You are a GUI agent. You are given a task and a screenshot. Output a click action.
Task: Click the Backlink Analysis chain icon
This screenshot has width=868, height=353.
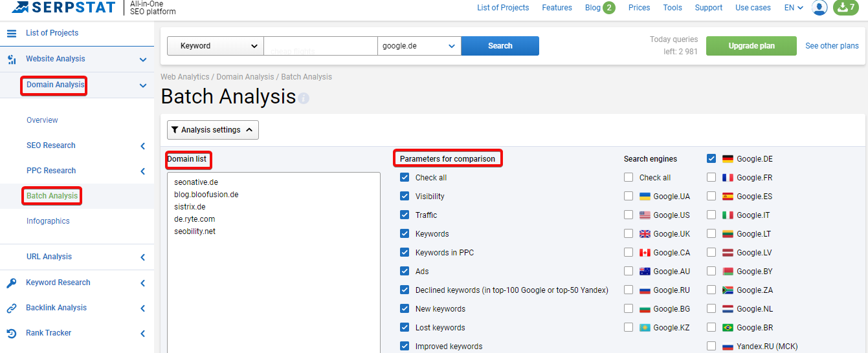[x=12, y=308]
